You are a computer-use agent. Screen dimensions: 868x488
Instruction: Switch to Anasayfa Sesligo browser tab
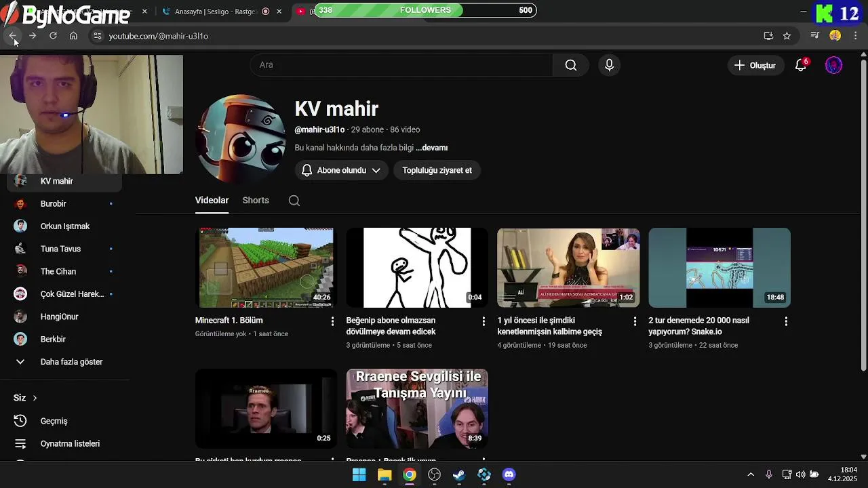[216, 12]
